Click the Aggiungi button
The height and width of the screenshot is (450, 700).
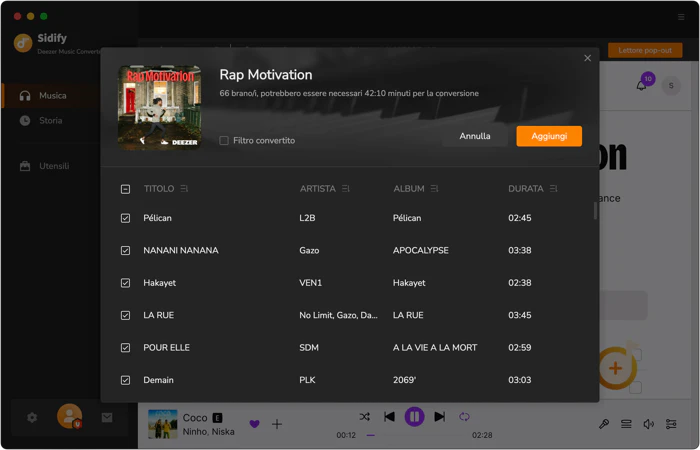point(549,136)
